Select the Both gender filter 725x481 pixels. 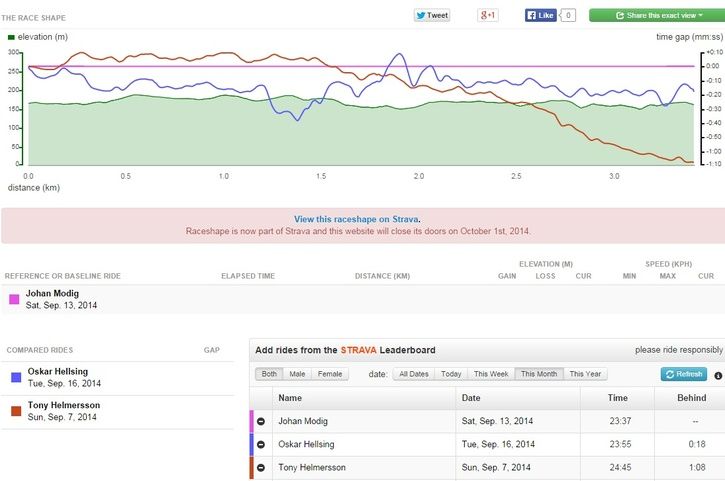click(x=269, y=374)
